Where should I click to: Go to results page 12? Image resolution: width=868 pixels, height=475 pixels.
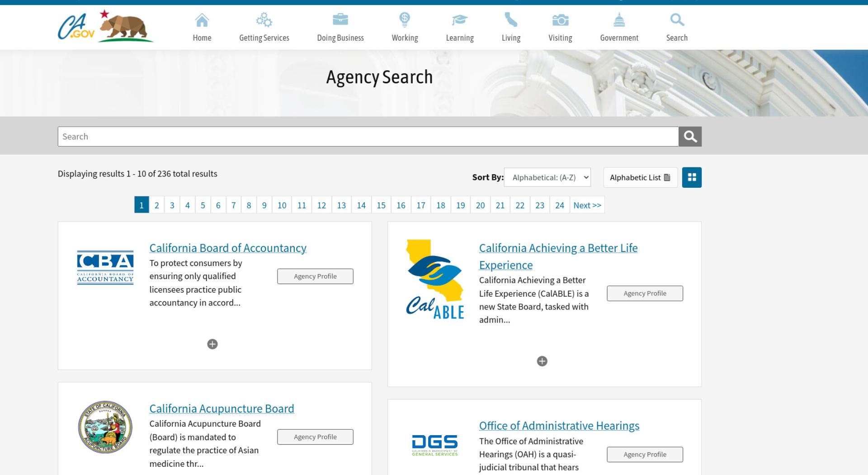tap(322, 205)
